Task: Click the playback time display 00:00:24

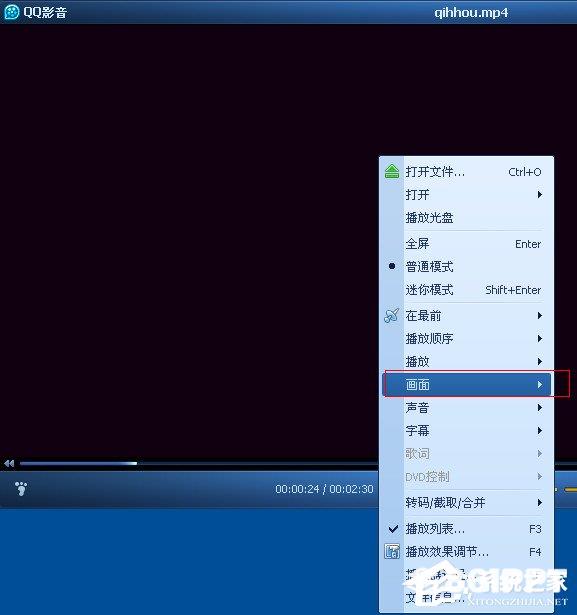Action: [297, 489]
